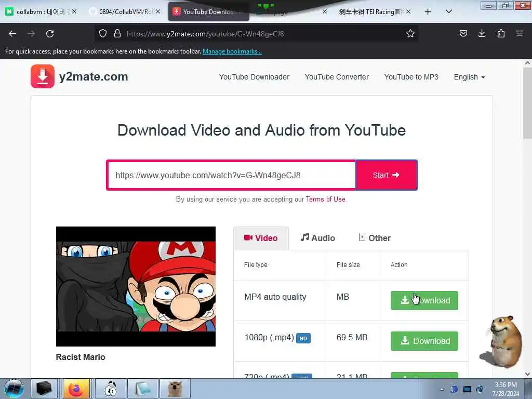Download the MP4 auto quality file
The width and height of the screenshot is (532, 399).
coord(424,300)
